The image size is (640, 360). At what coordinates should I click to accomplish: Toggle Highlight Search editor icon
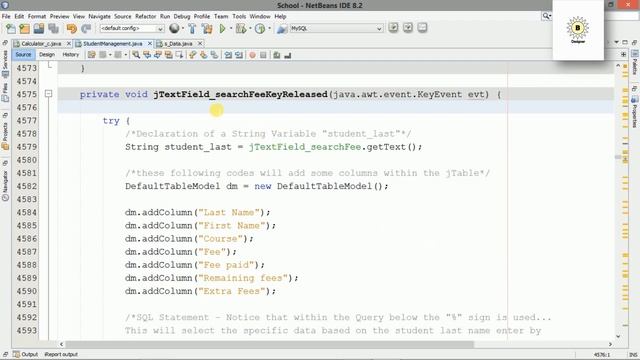point(168,55)
